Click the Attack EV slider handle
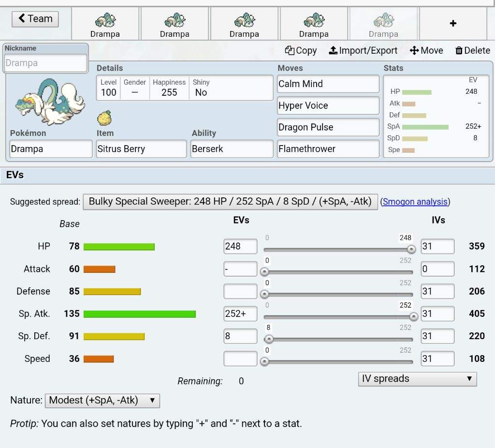 click(264, 272)
